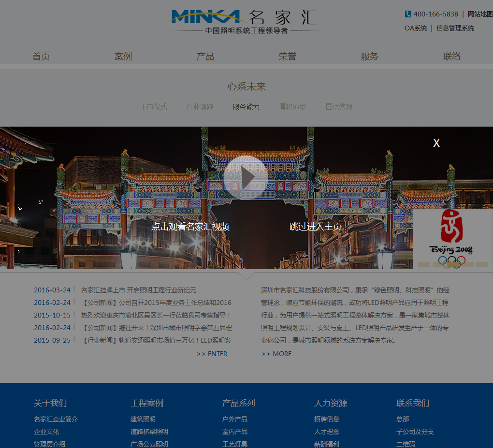
Task: Click phone number 400-166-5838
Action: (436, 14)
